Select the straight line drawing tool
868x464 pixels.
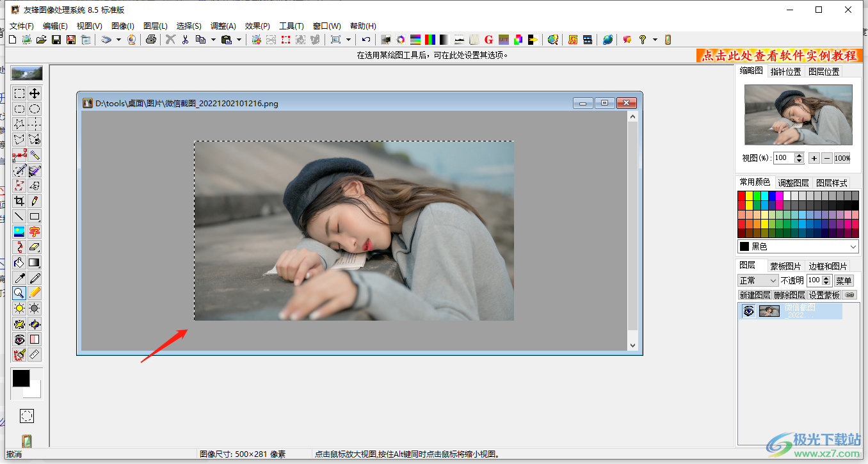pyautogui.click(x=20, y=216)
